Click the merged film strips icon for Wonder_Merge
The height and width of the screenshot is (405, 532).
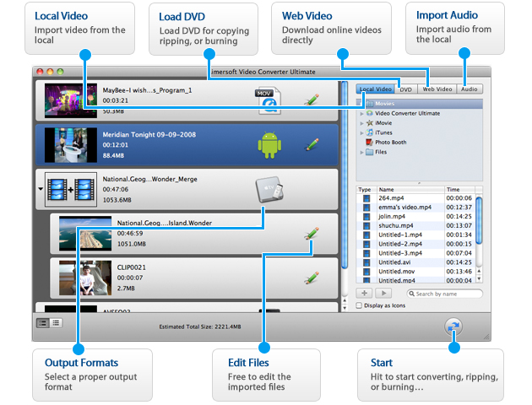click(71, 190)
